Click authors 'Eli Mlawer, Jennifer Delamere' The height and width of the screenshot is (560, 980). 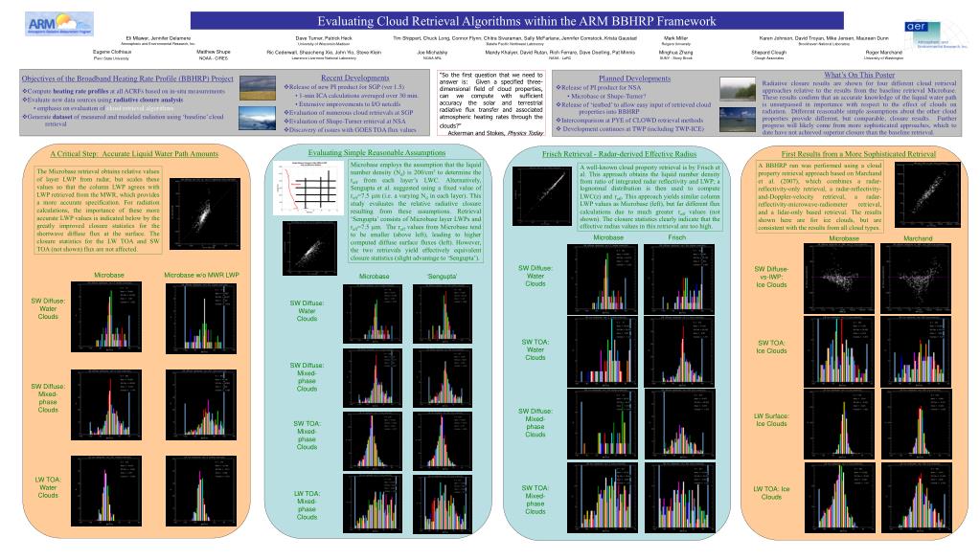point(158,38)
